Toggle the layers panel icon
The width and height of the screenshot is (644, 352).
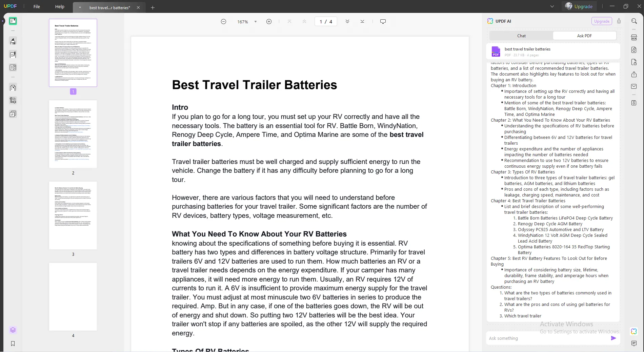(13, 330)
